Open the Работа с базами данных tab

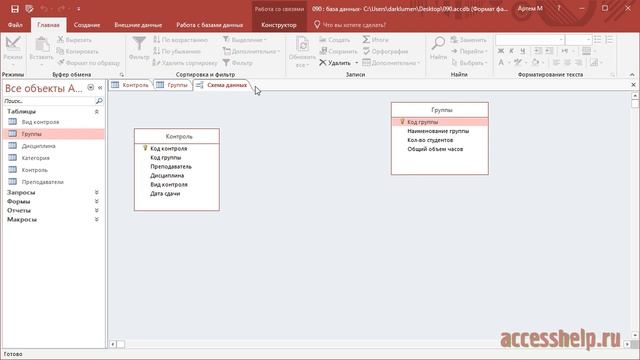pos(209,25)
